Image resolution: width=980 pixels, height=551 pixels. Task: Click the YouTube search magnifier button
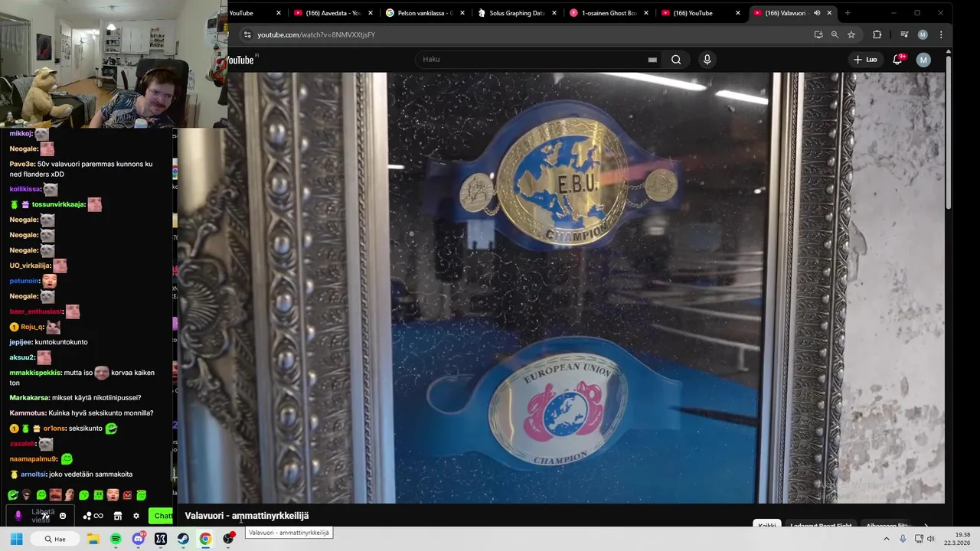pos(676,60)
